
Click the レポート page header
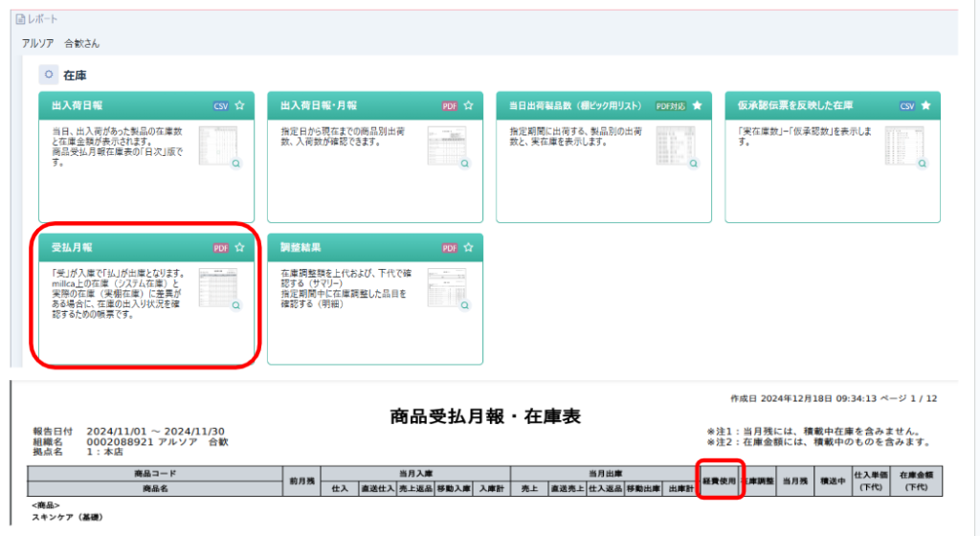pyautogui.click(x=36, y=18)
